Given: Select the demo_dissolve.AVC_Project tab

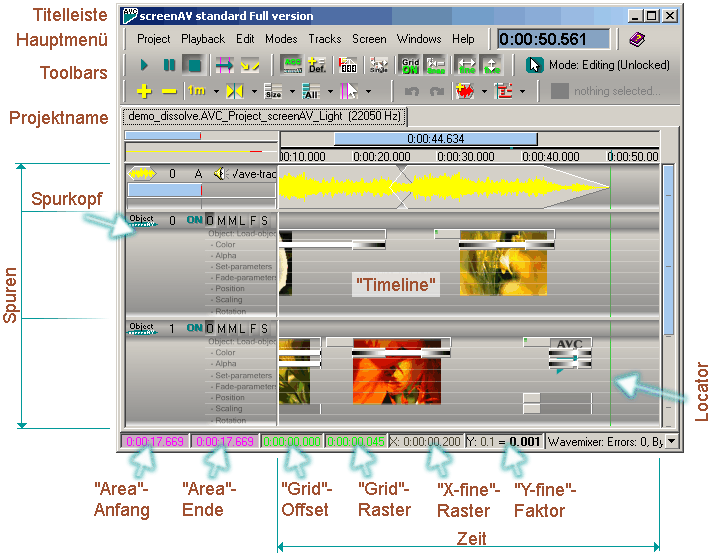Looking at the screenshot, I should [x=265, y=116].
